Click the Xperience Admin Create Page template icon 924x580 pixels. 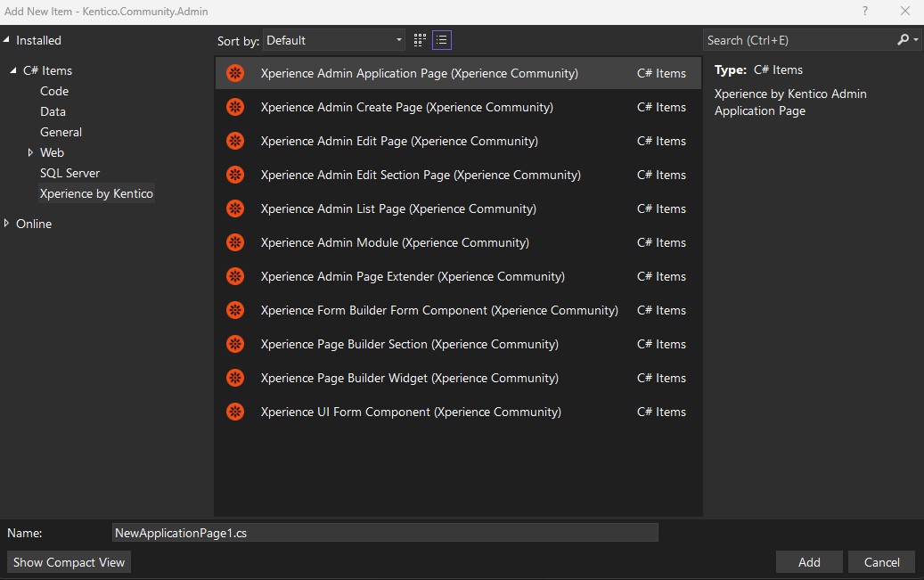point(235,107)
